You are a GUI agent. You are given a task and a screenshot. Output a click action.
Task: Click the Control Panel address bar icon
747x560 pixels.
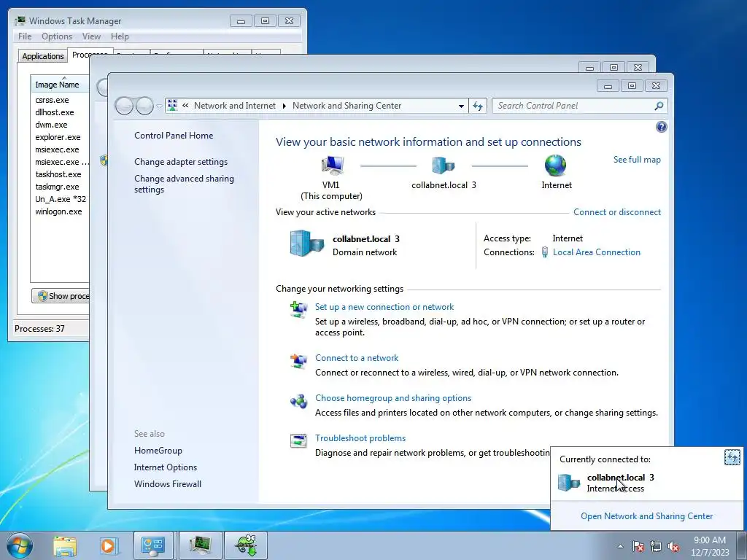[x=172, y=105]
